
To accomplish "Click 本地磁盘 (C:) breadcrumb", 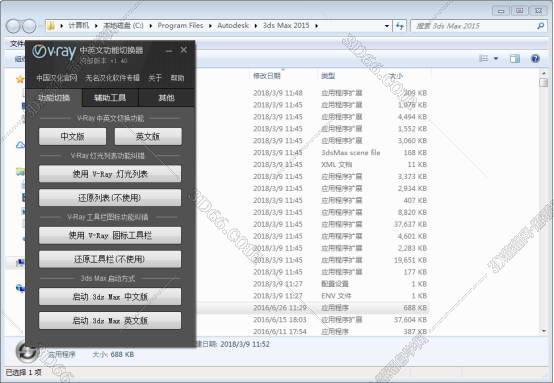I will tap(123, 25).
